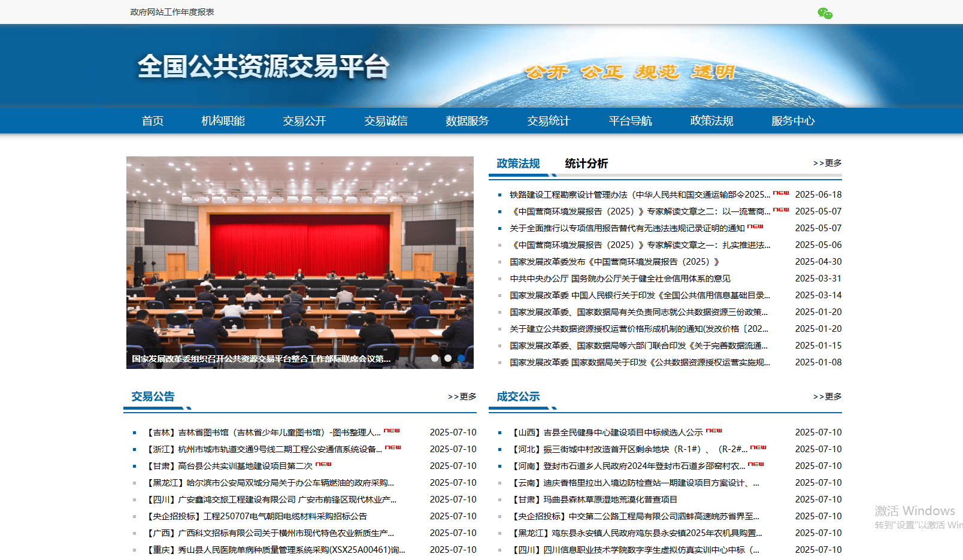Open the 数据服务 navigation menu

467,121
